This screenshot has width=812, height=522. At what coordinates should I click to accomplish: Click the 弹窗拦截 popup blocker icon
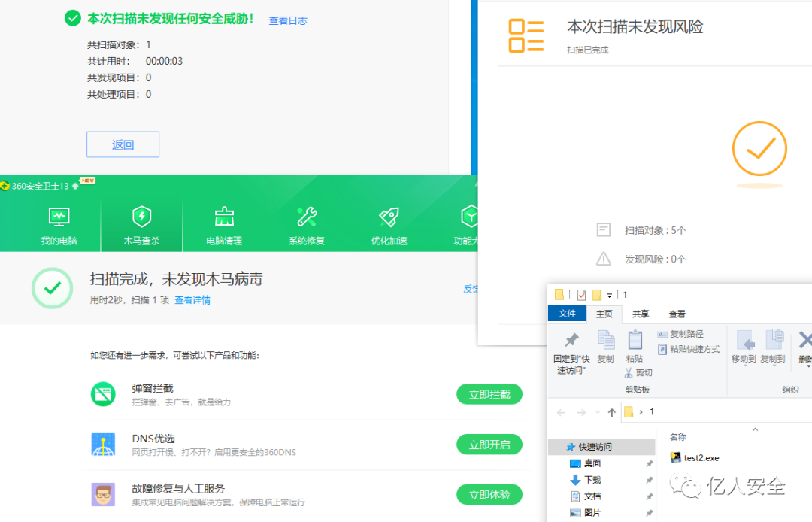click(x=103, y=393)
